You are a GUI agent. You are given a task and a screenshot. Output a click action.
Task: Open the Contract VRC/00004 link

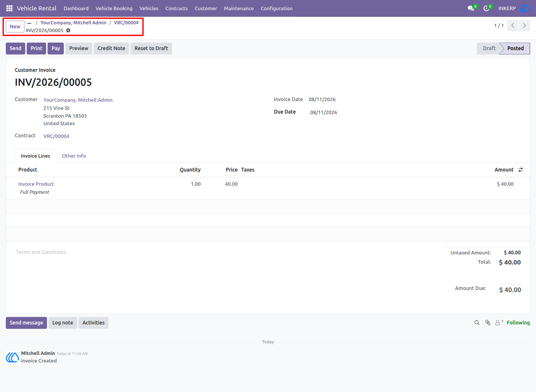click(56, 136)
